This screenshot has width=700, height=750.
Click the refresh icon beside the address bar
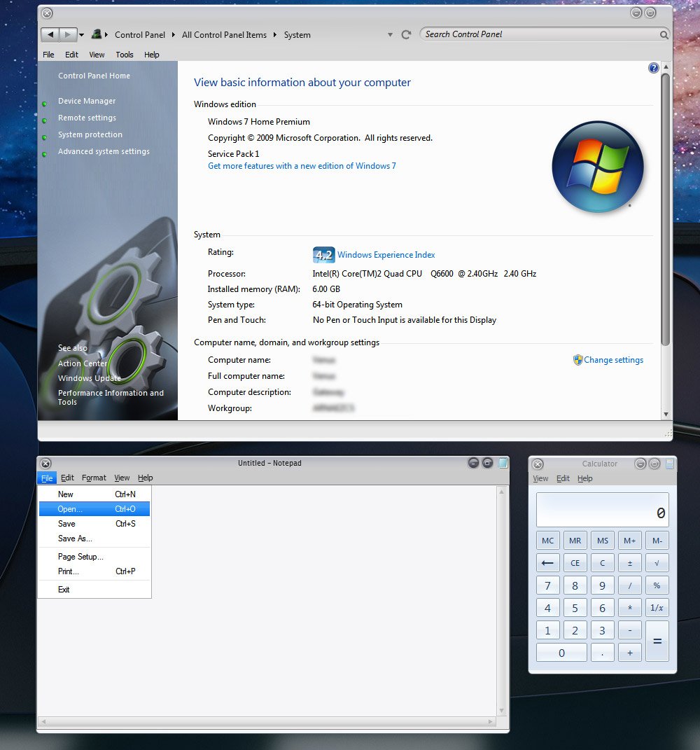[x=406, y=34]
